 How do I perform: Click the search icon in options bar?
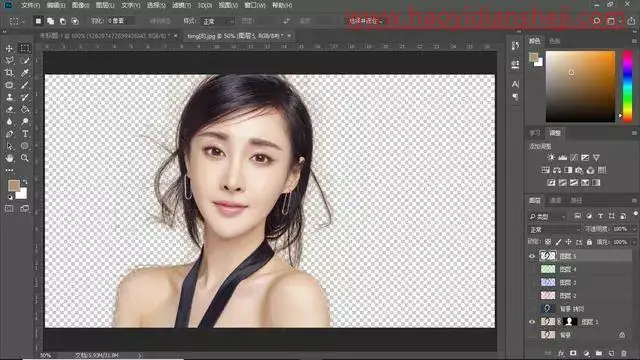click(596, 21)
